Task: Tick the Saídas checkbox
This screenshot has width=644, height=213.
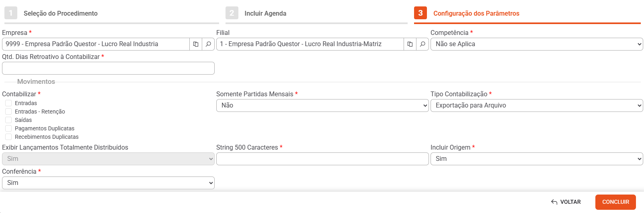Action: pos(8,120)
